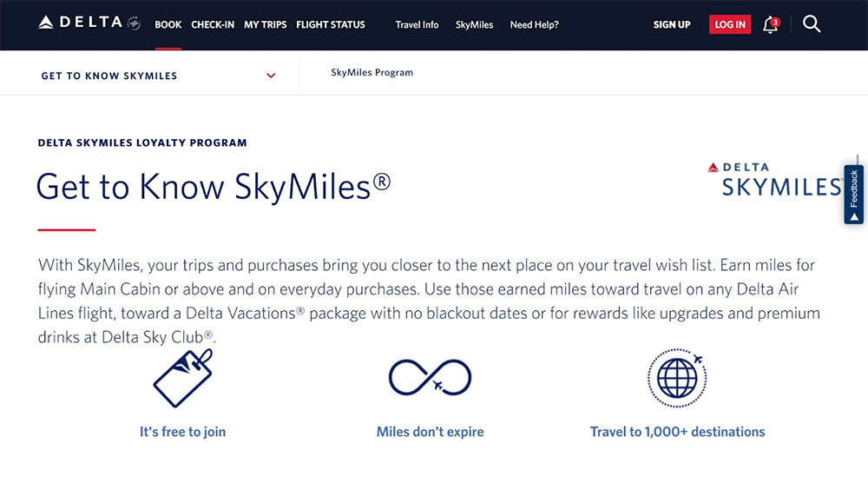Click the infinity miles icon
The image size is (868, 477).
pyautogui.click(x=430, y=377)
